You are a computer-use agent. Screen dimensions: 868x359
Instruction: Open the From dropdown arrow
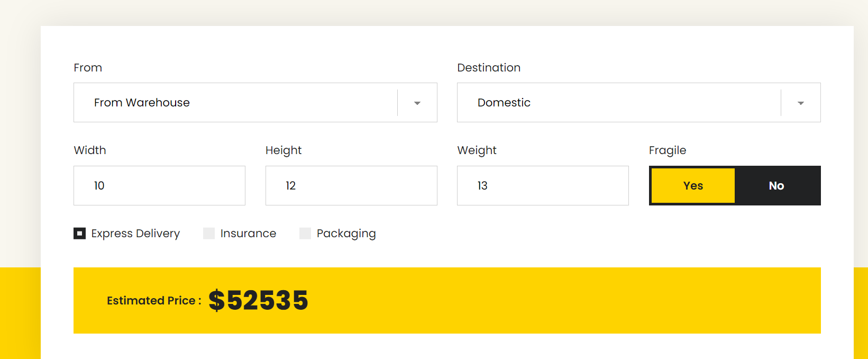tap(417, 103)
